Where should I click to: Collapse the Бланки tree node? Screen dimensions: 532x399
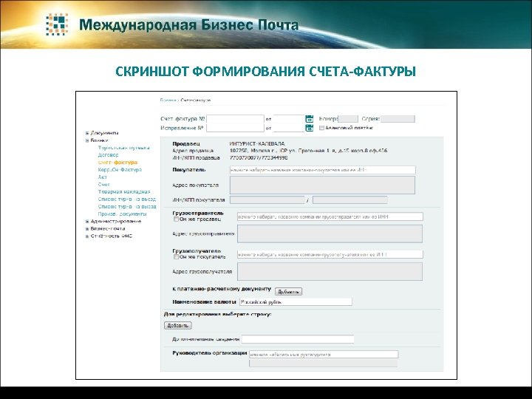(87, 140)
